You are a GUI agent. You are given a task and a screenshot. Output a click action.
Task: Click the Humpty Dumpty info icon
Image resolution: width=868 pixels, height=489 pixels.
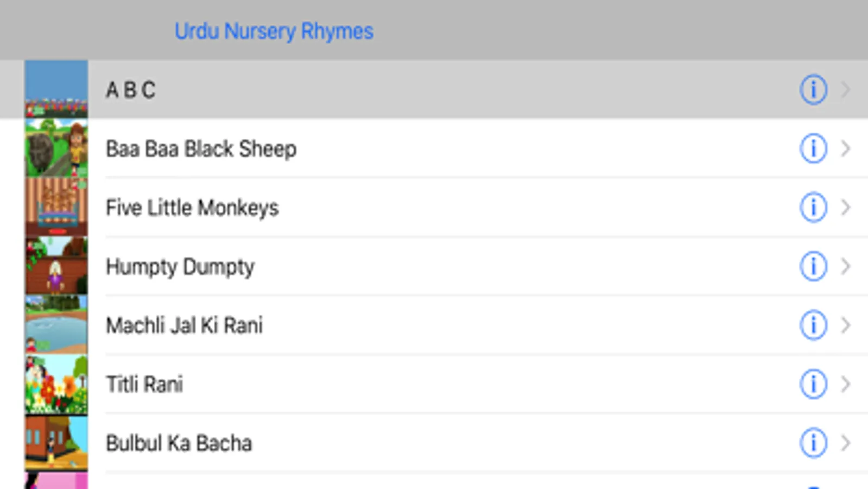(x=813, y=266)
